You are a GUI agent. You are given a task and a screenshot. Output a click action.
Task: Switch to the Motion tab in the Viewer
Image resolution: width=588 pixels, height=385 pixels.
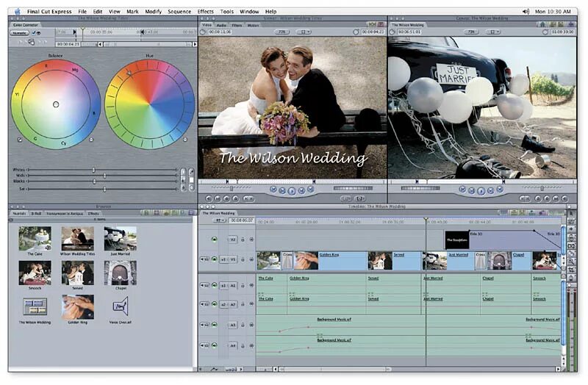click(253, 25)
